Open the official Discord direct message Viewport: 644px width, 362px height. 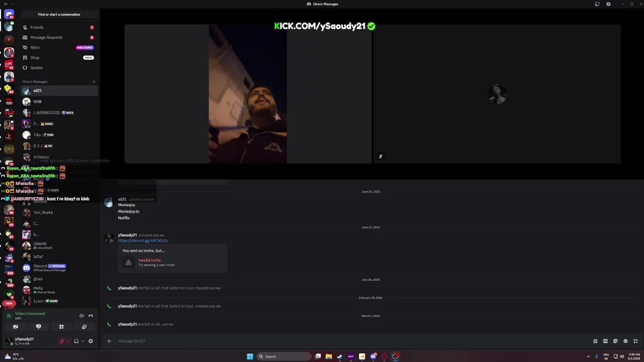coord(59,267)
